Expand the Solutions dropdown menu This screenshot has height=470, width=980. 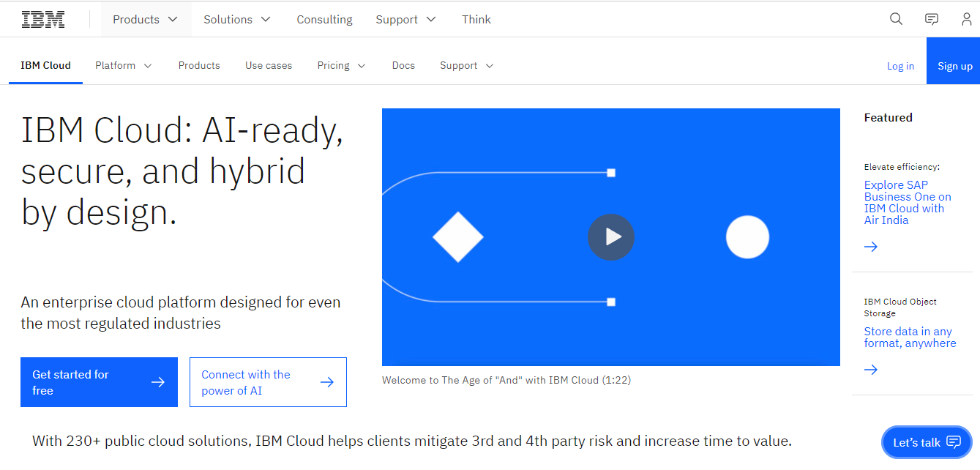pyautogui.click(x=237, y=20)
